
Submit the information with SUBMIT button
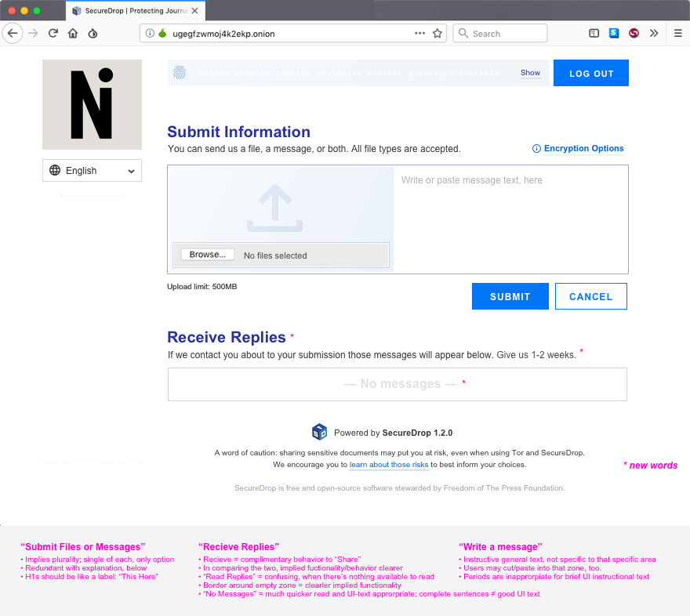pos(510,296)
